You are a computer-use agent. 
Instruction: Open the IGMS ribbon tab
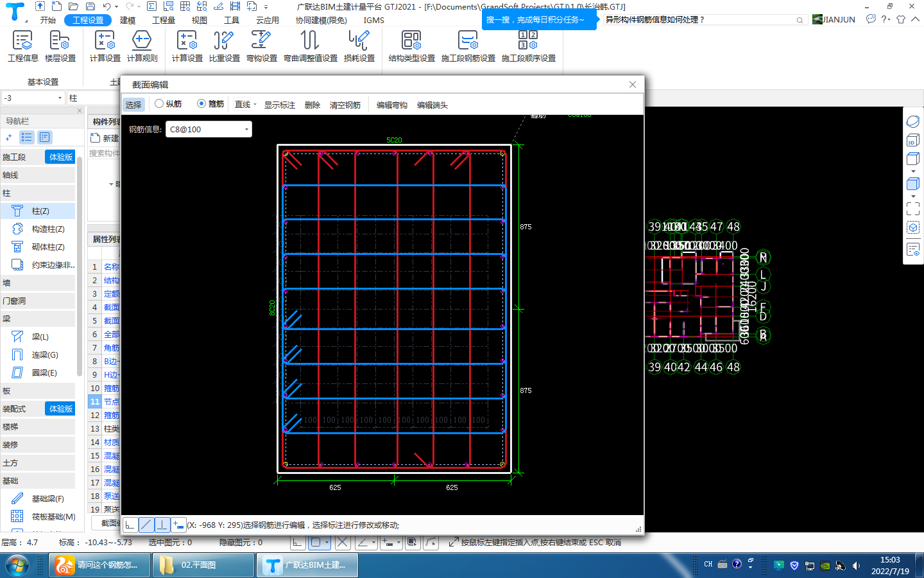(374, 20)
